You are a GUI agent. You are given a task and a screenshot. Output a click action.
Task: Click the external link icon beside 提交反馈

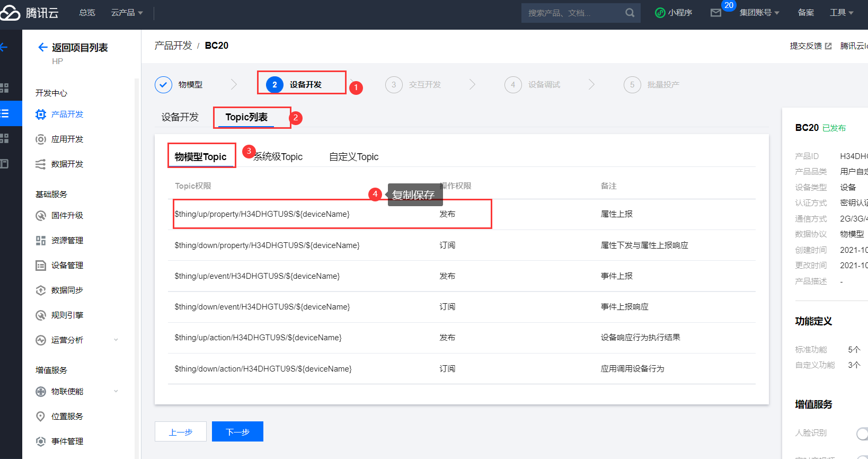828,46
